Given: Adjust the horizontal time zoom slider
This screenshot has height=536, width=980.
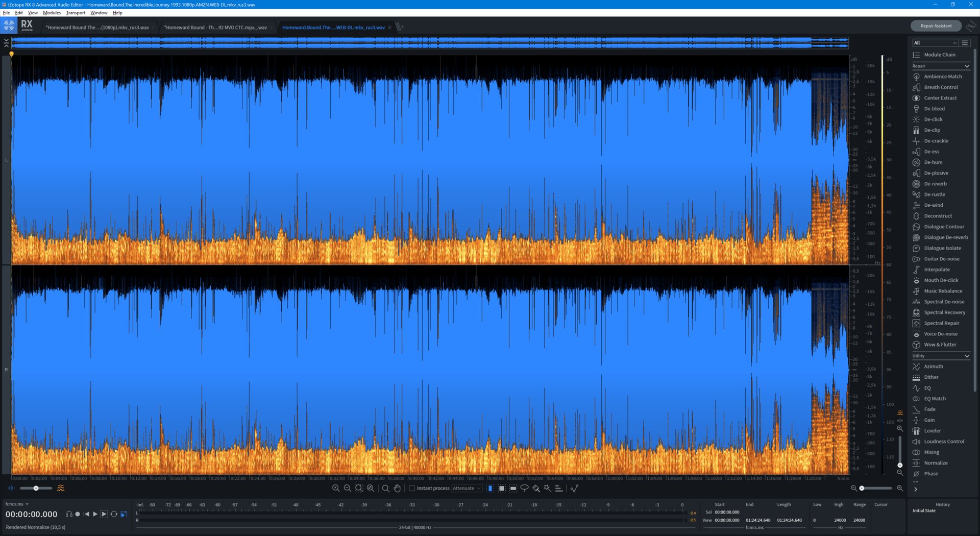Looking at the screenshot, I should (x=876, y=489).
